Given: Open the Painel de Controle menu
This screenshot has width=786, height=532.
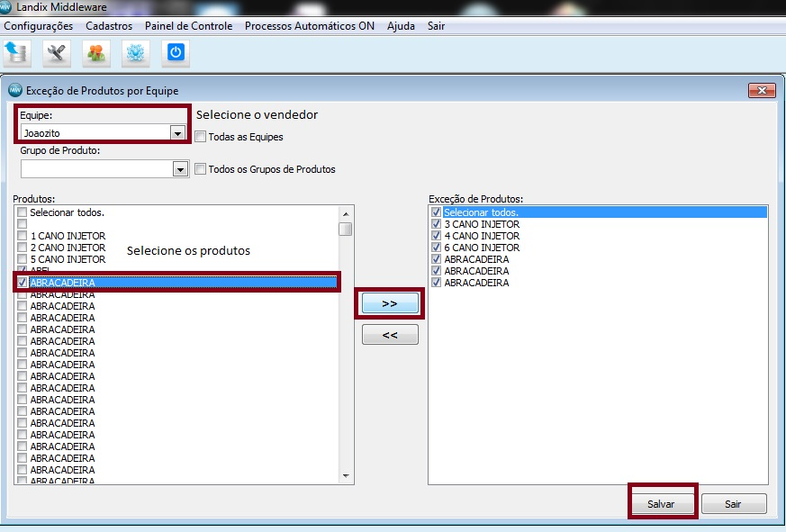Looking at the screenshot, I should pyautogui.click(x=188, y=26).
